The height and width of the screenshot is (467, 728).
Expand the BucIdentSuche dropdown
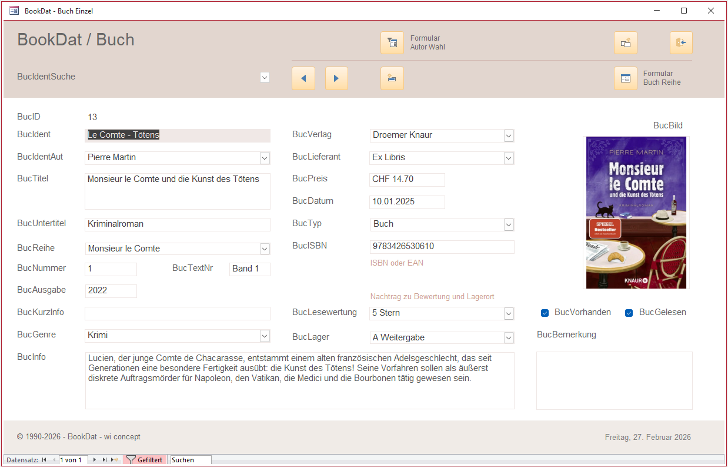pyautogui.click(x=265, y=77)
